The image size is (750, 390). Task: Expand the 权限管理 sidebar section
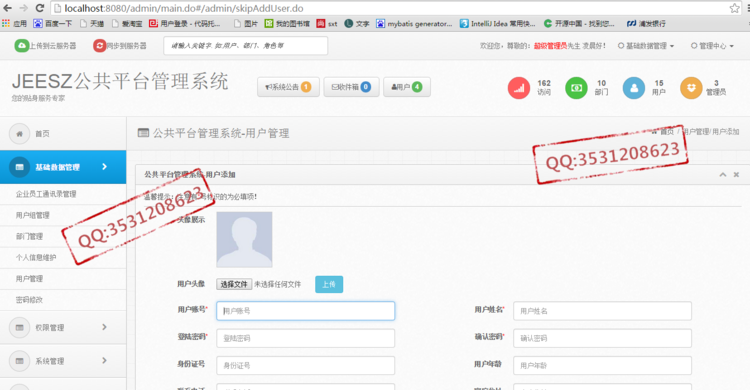63,327
